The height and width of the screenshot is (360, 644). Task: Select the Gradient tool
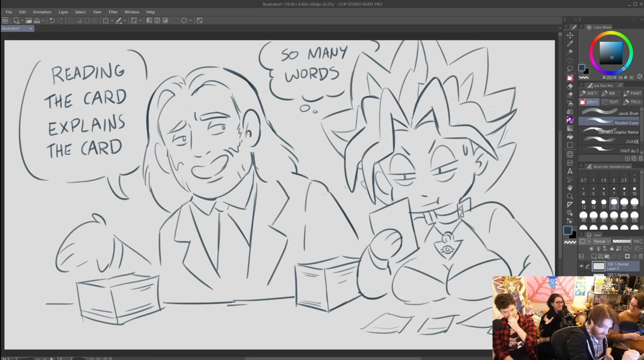click(570, 128)
